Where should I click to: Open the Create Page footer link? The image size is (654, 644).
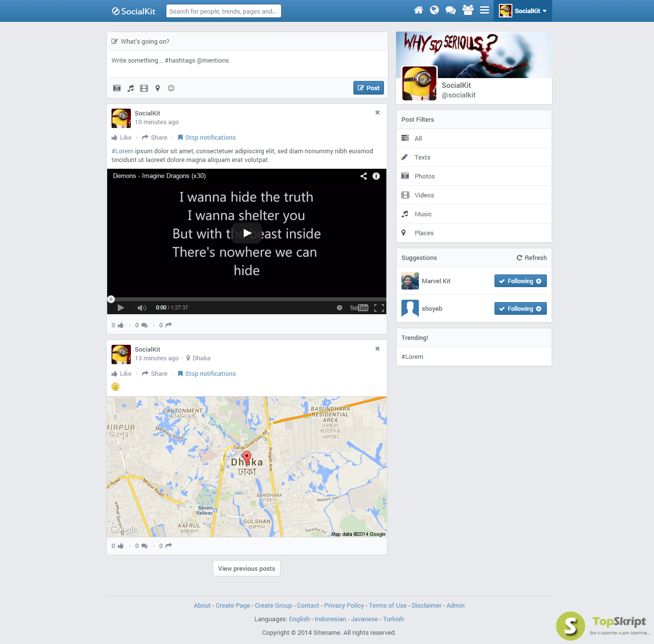point(233,606)
